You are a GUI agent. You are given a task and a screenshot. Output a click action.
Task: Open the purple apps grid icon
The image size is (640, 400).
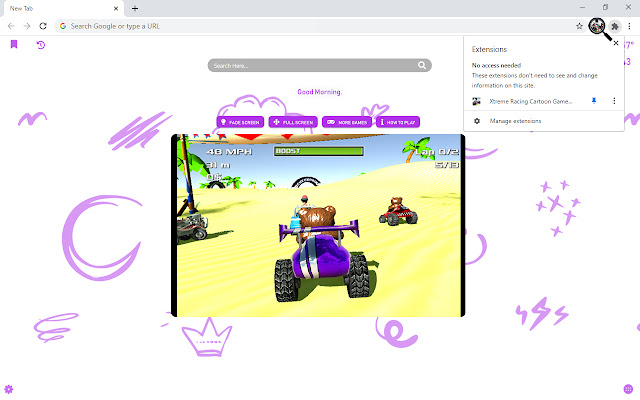coord(628,389)
